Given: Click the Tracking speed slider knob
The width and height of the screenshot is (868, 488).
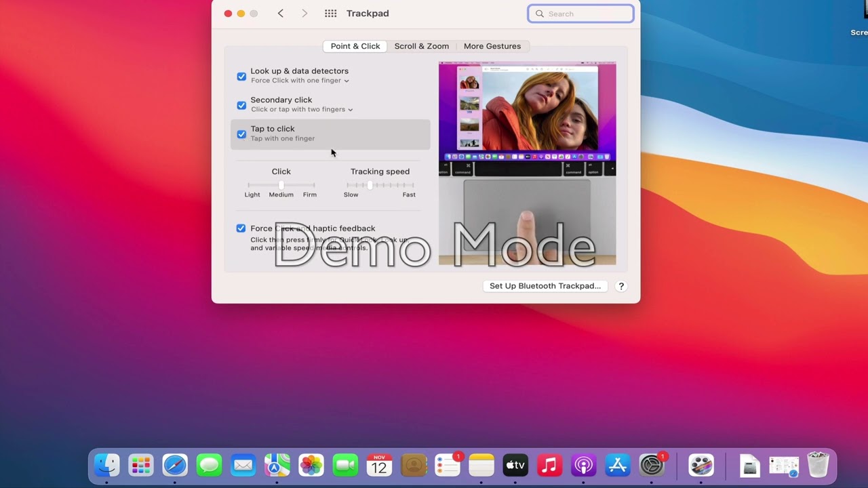Looking at the screenshot, I should coord(370,185).
